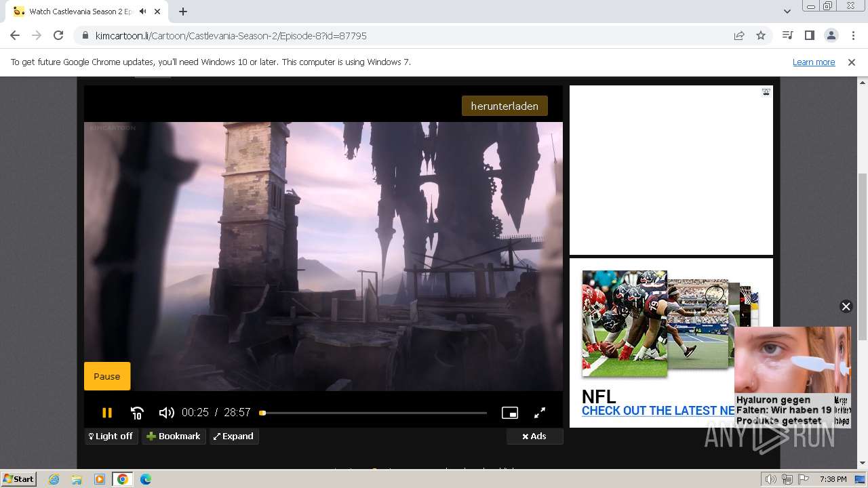Viewport: 868px width, 488px height.
Task: Open the tab search dropdown
Action: 787,12
